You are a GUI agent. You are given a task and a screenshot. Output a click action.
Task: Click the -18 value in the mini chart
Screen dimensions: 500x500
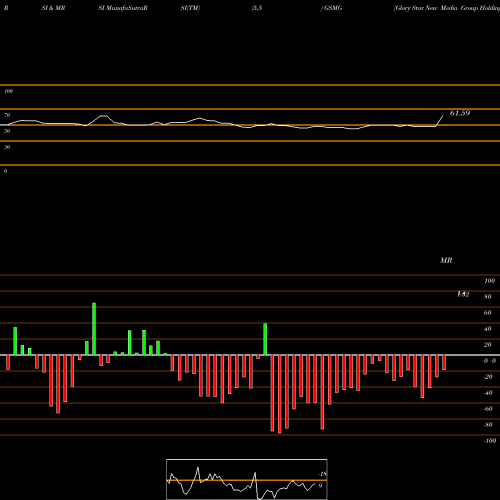(323, 474)
